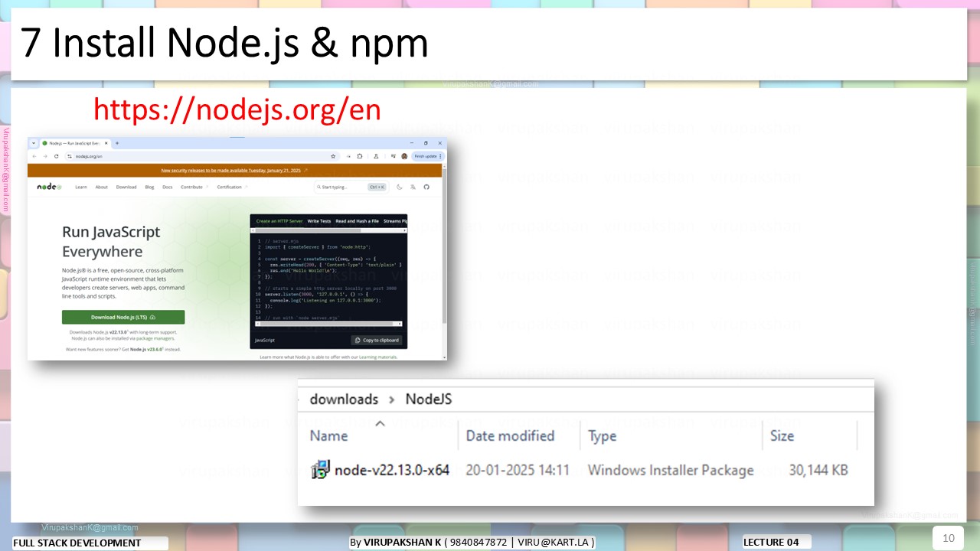Viewport: 980px width, 551px height.
Task: Toggle dark mode with the moon icon
Action: pos(400,187)
